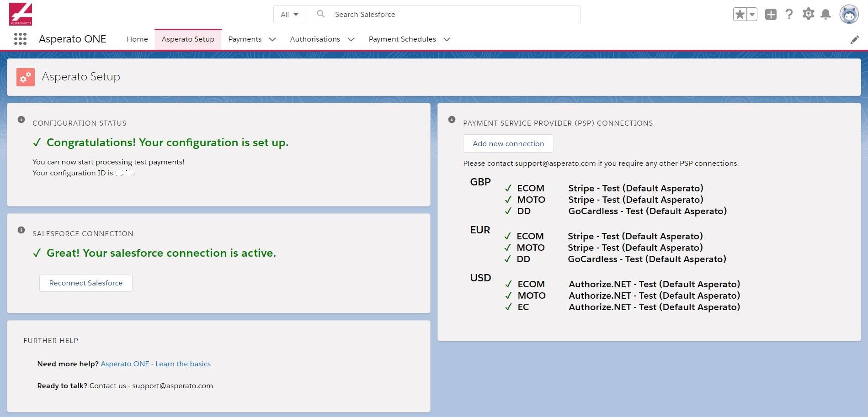Open the Help question mark icon
Image resolution: width=868 pixels, height=417 pixels.
pos(789,14)
